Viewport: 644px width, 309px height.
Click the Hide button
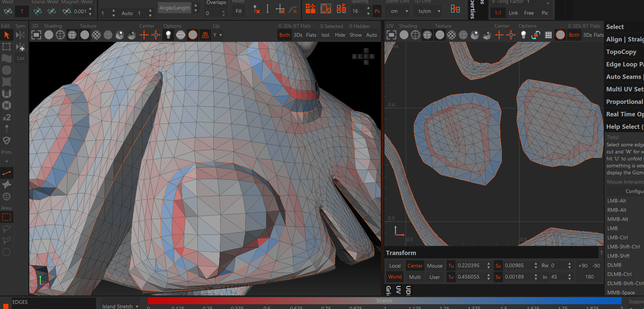pos(340,35)
